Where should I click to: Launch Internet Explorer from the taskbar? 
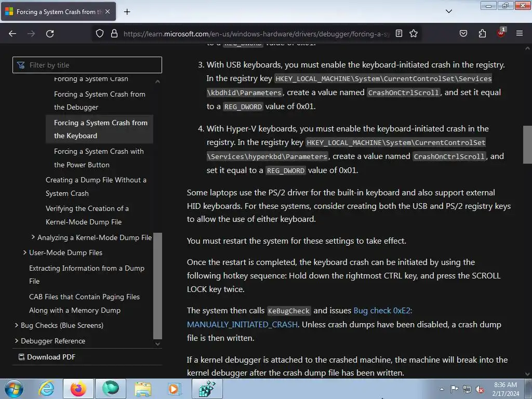click(46, 389)
